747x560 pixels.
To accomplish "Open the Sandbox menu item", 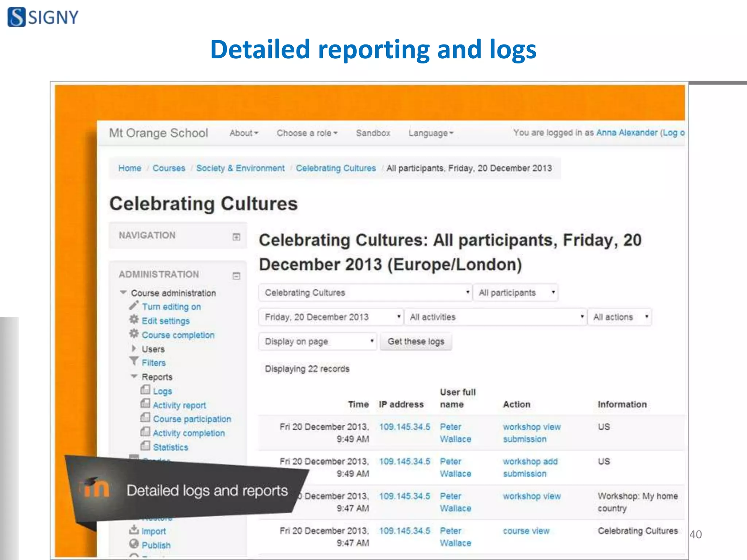I will [x=373, y=133].
